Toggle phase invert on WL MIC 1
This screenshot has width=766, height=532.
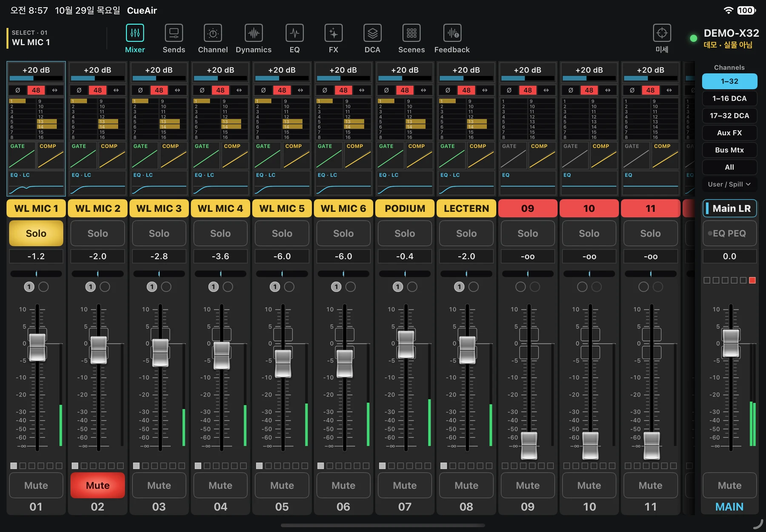point(17,90)
